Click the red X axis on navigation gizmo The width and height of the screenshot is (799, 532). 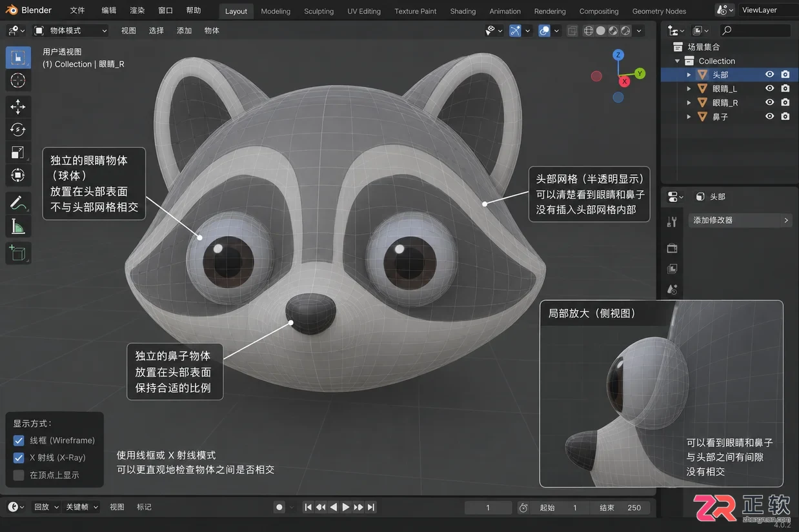(x=624, y=81)
